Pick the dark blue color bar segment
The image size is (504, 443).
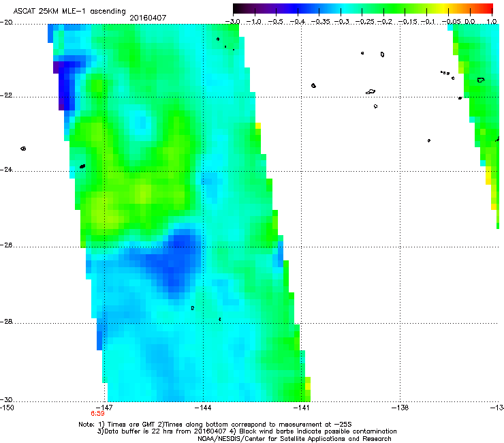pos(296,8)
